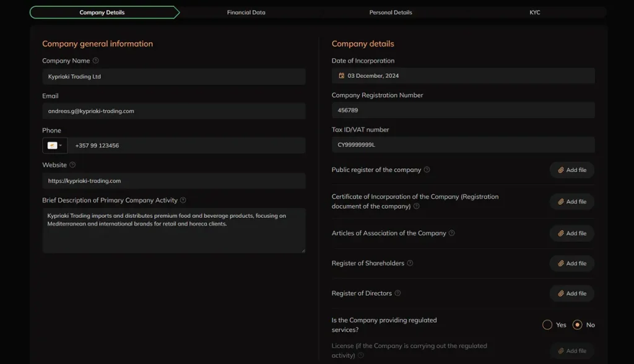Viewport: 634px width, 364px height.
Task: Add file for Certificate of Incorporation
Action: 571,202
